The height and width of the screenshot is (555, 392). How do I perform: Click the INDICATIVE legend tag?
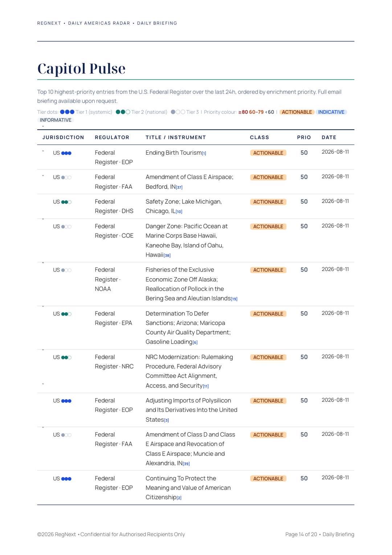pyautogui.click(x=331, y=112)
